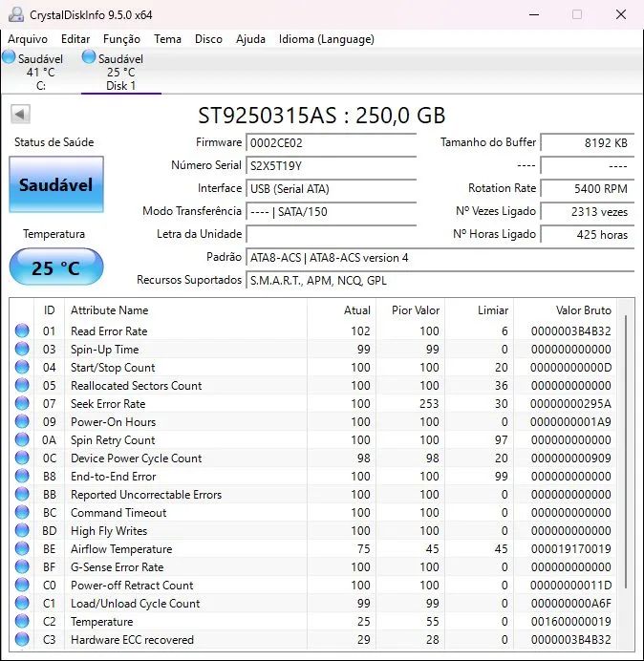This screenshot has height=661, width=644.
Task: Click the Power-On Hours attribute name
Action: 113,422
